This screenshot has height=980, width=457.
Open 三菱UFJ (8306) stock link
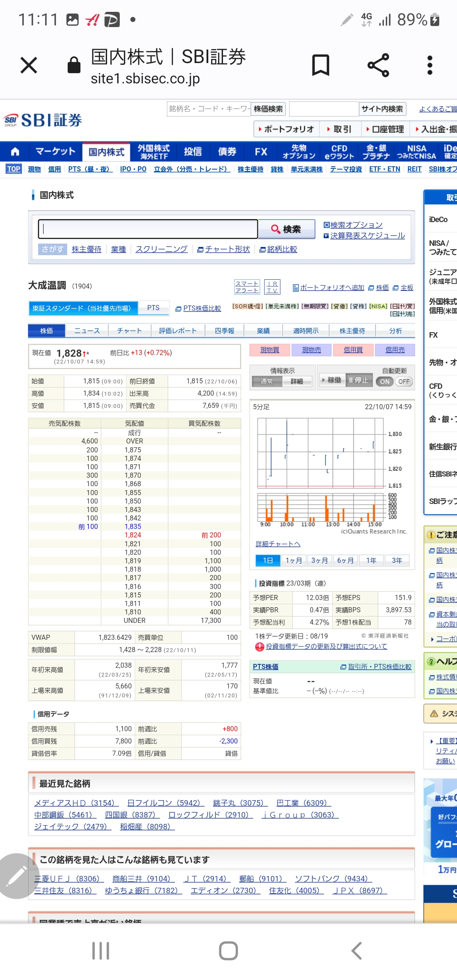click(69, 878)
